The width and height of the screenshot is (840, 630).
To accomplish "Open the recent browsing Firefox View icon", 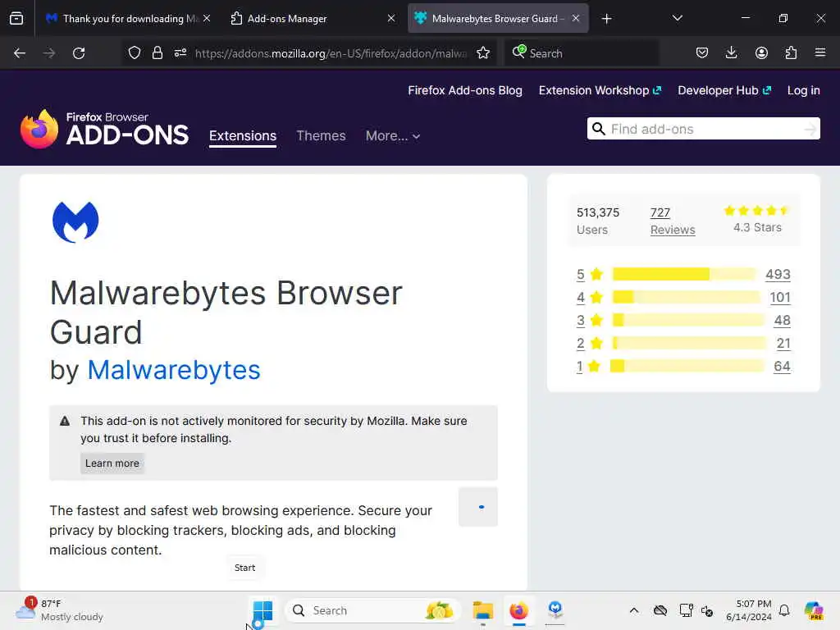I will 16,18.
